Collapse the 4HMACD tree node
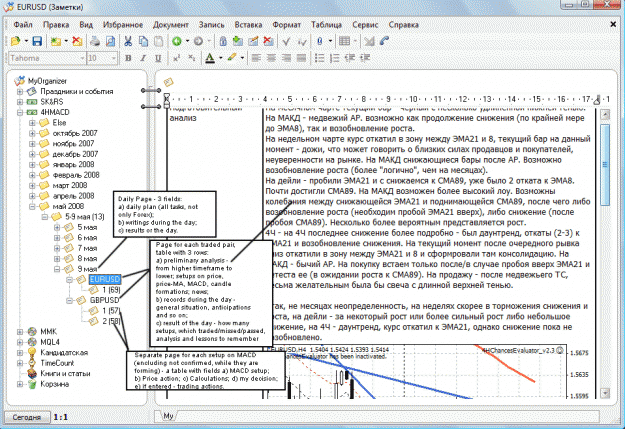Viewport: 625px width, 429px height. (x=20, y=112)
